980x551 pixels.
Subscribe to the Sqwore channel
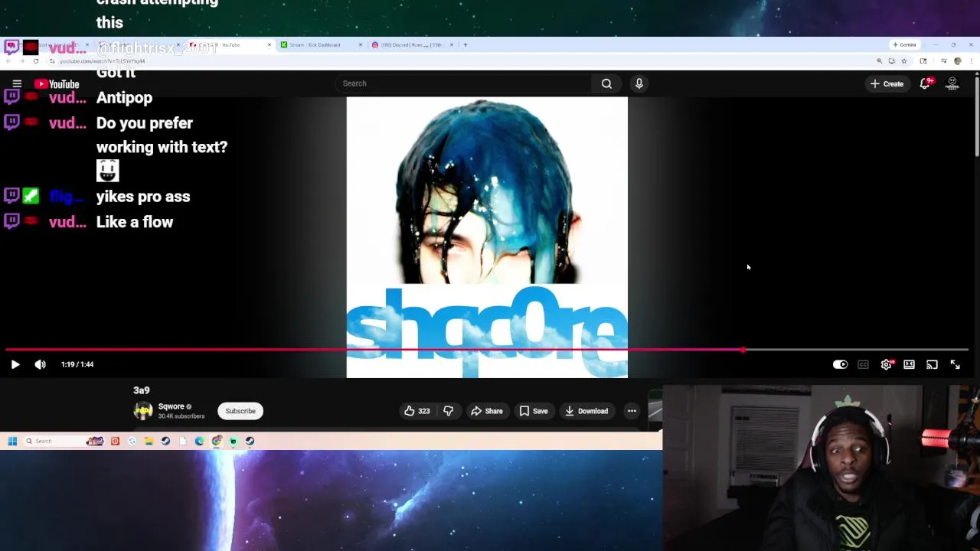[x=240, y=411]
